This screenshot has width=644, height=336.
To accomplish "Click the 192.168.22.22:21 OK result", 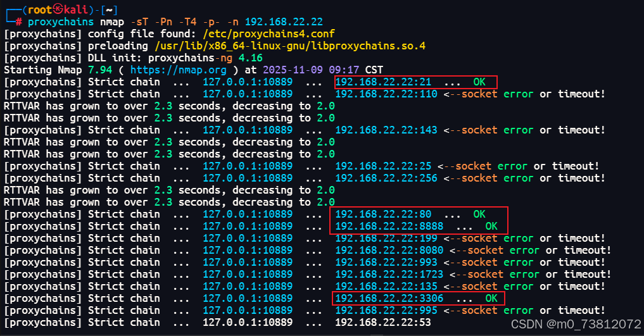I will 415,82.
